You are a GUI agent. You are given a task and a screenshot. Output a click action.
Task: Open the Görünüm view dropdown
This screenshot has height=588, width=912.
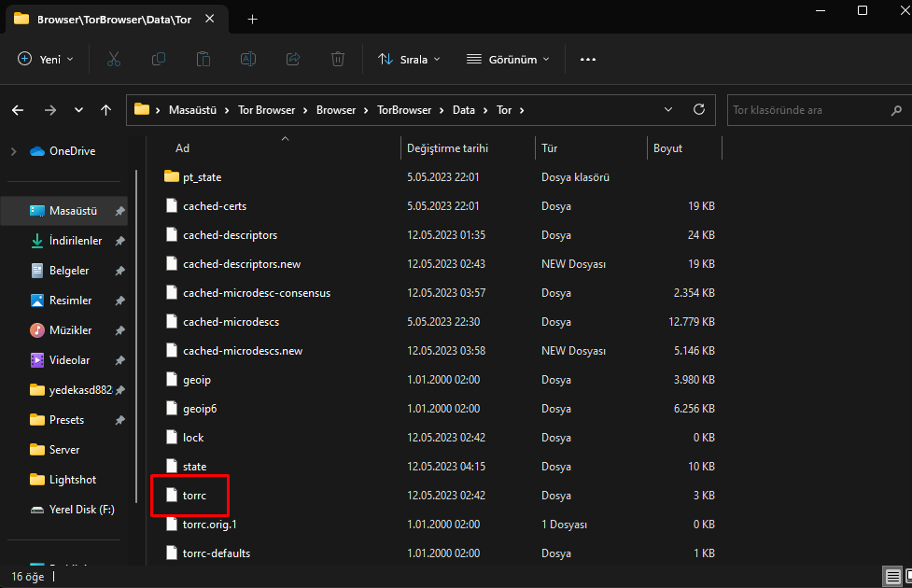[x=508, y=60]
